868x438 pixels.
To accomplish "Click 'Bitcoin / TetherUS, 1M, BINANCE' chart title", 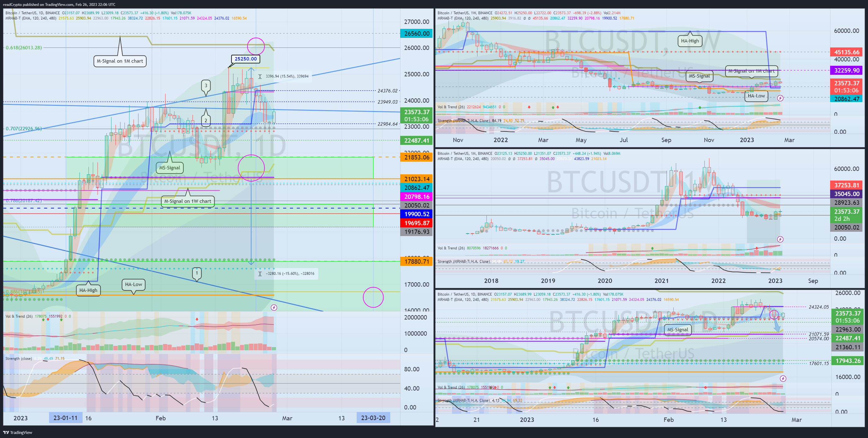I will tap(465, 154).
